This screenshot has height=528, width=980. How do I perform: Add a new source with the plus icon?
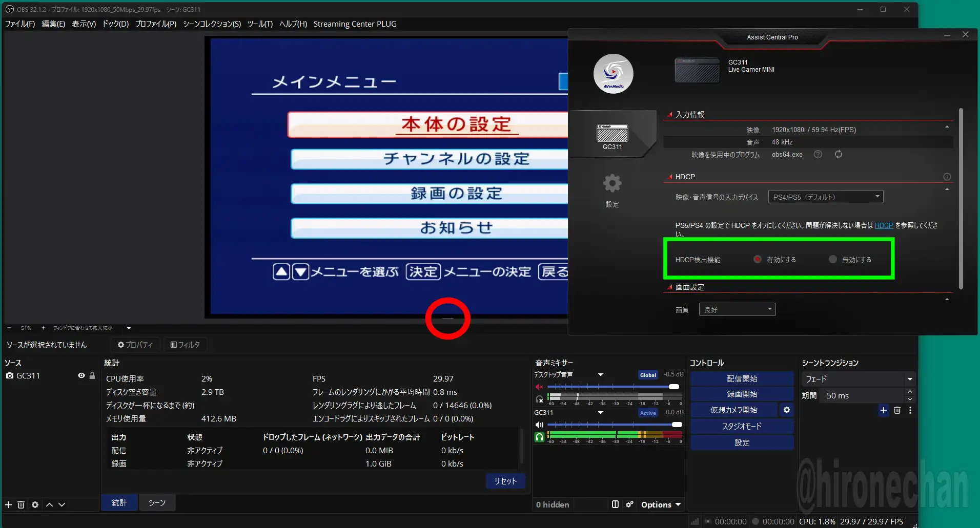pos(8,504)
